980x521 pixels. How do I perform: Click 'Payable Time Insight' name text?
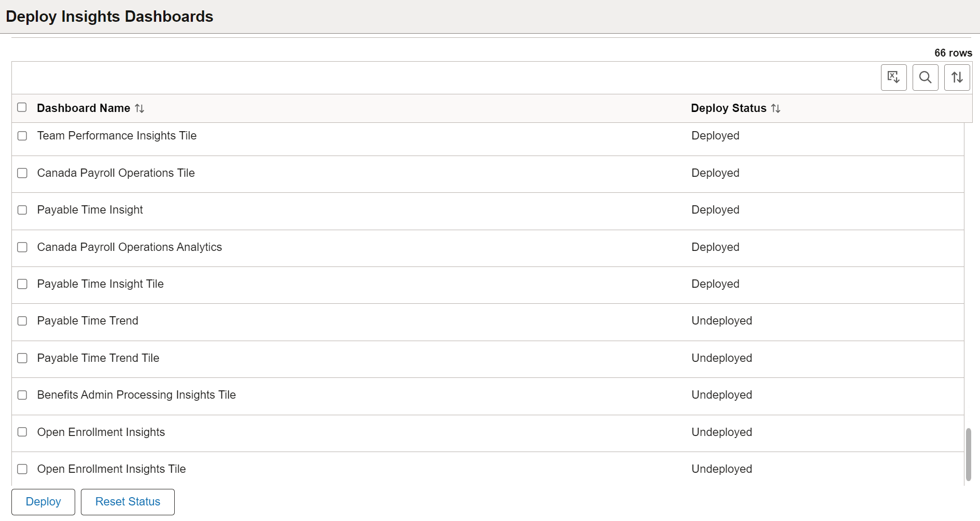(x=90, y=210)
